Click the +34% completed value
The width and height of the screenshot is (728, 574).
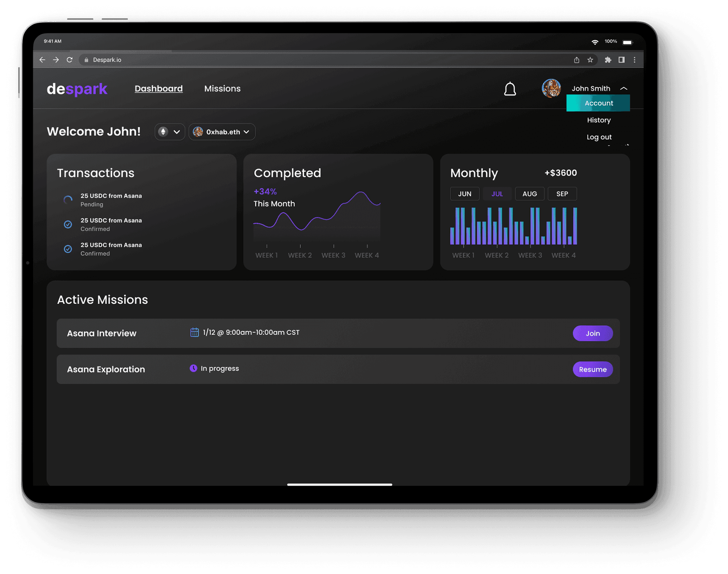click(x=265, y=191)
